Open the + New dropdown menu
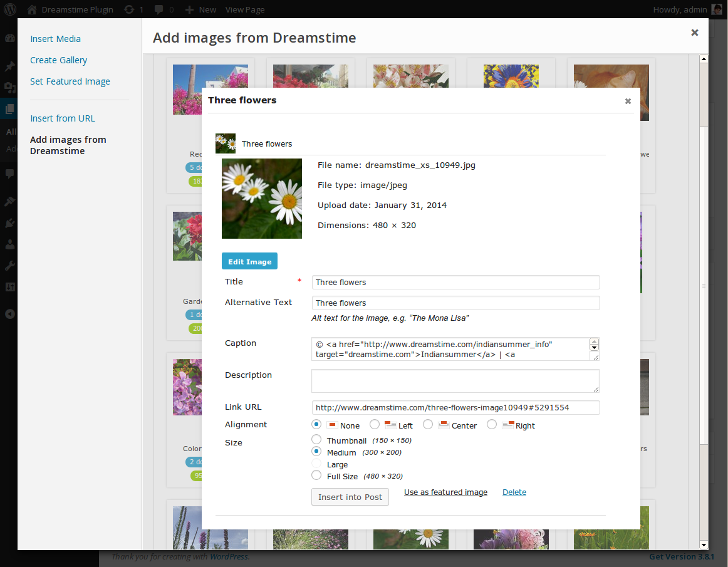Screen dimensions: 728x567 202,9
